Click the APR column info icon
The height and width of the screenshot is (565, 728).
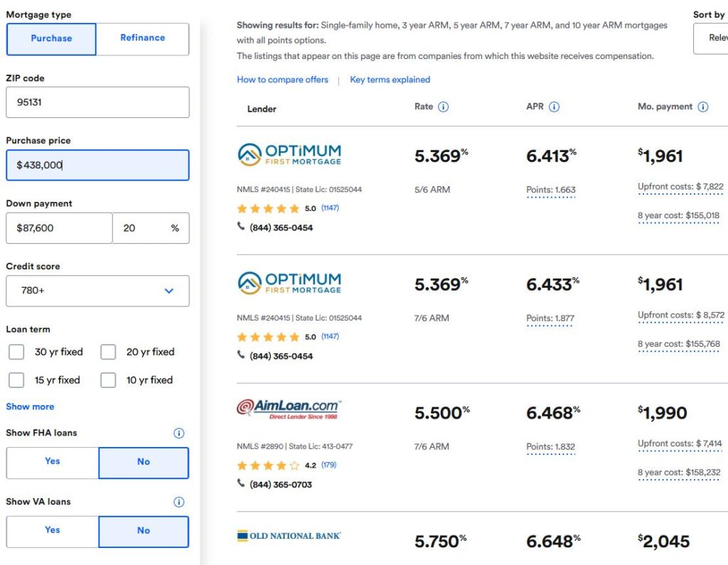point(554,107)
